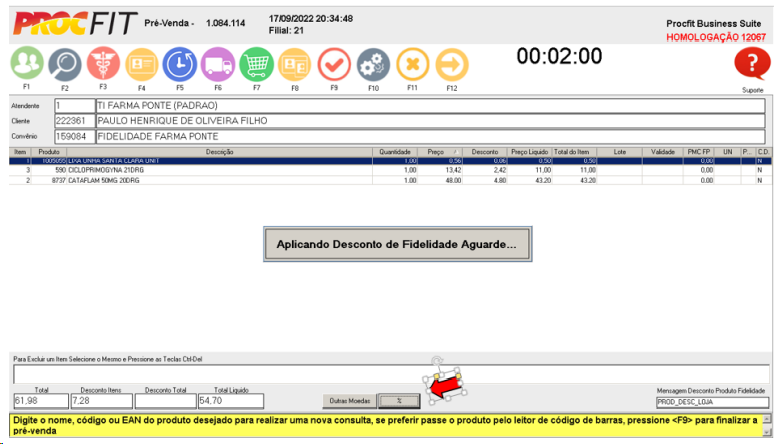Click the PMC FP column header
Viewport: 775px width, 444px height.
point(699,152)
